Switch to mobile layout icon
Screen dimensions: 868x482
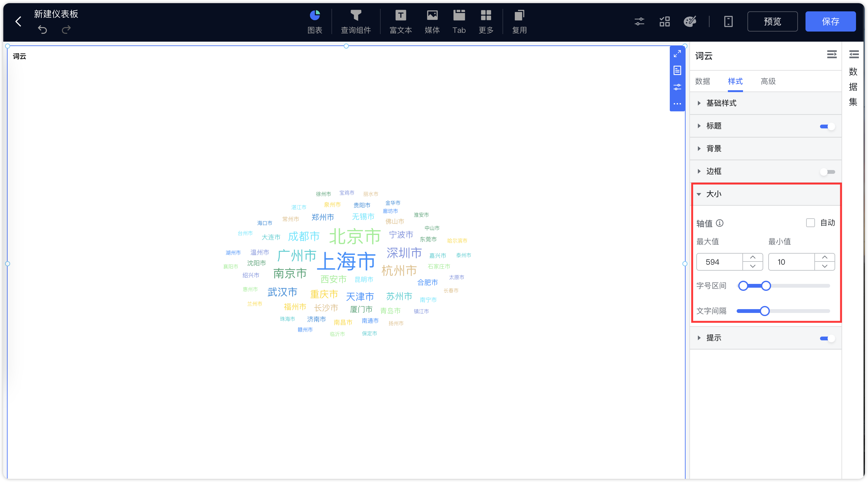[728, 21]
